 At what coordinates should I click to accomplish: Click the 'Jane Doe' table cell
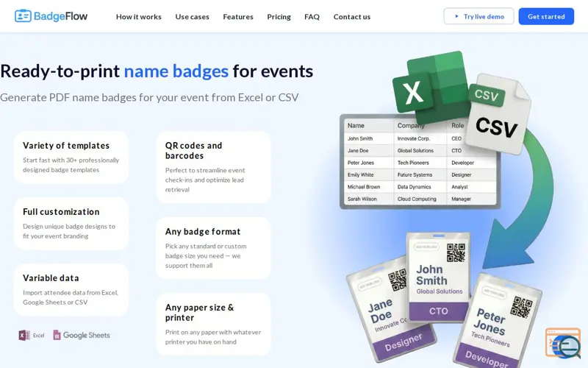[x=358, y=151]
